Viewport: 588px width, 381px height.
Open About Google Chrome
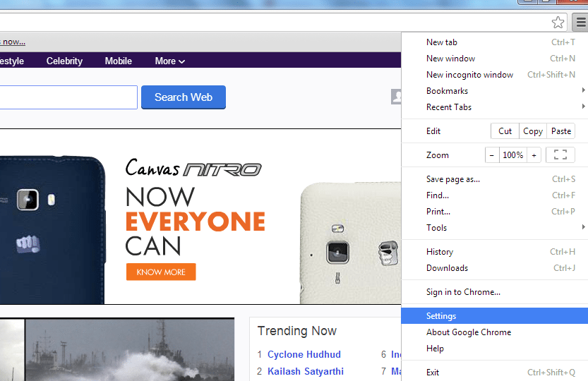click(495, 332)
